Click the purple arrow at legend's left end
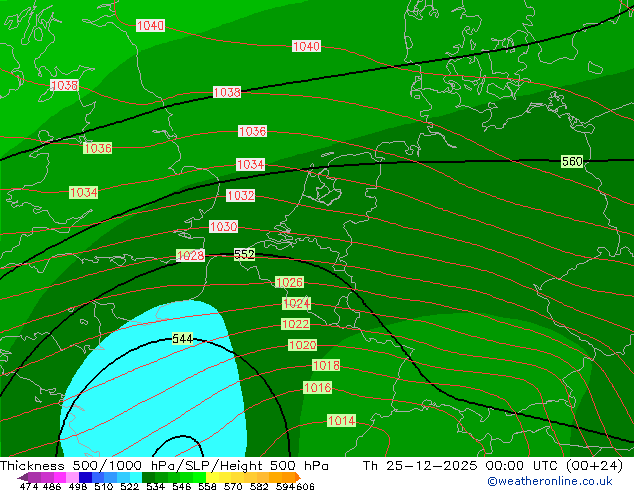The height and width of the screenshot is (490, 634). pyautogui.click(x=23, y=477)
